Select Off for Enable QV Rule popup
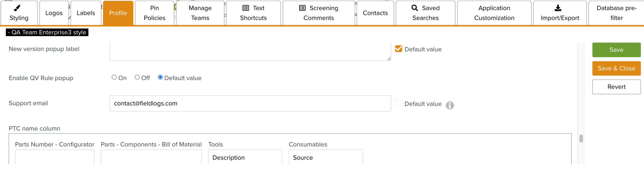The image size is (644, 170). (x=137, y=77)
